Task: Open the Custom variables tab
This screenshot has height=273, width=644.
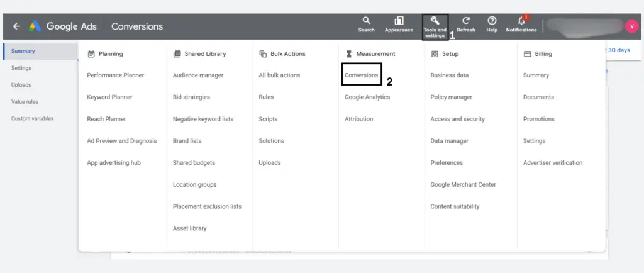Action: [x=33, y=118]
